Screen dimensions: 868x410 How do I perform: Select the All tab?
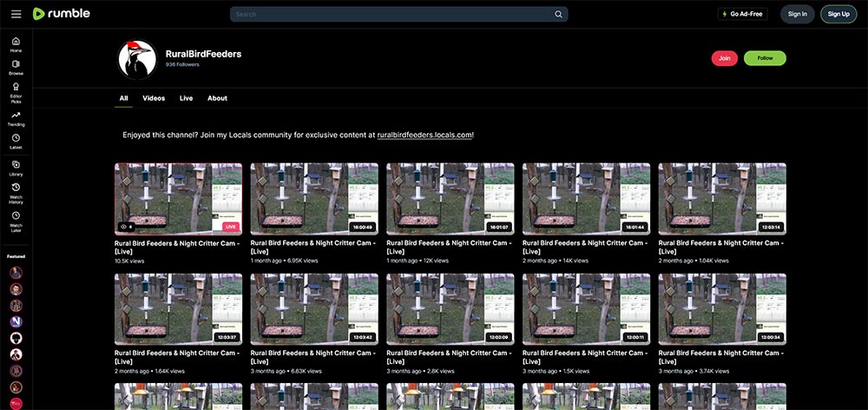coord(123,98)
